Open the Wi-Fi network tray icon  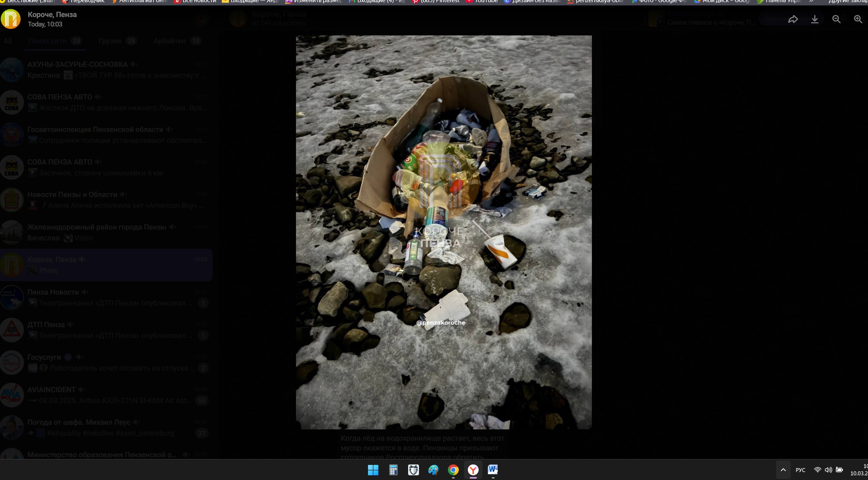pos(817,470)
